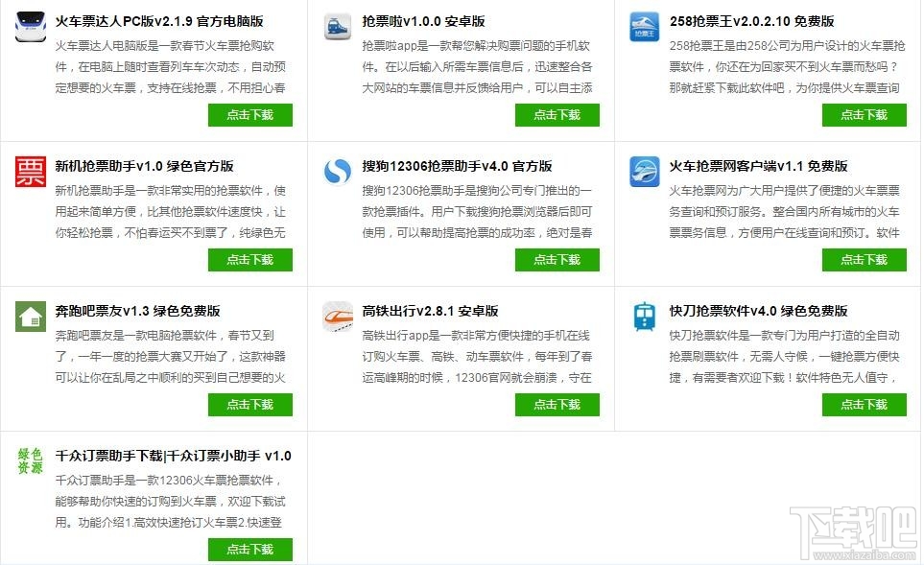924x565 pixels.
Task: Click the 高铁出行 orange train icon
Action: tap(338, 317)
